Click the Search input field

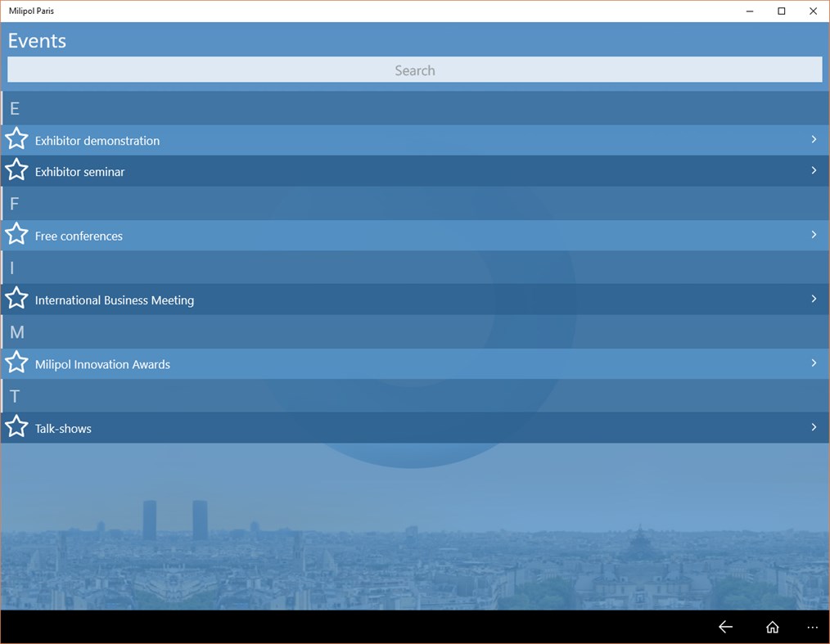coord(414,70)
